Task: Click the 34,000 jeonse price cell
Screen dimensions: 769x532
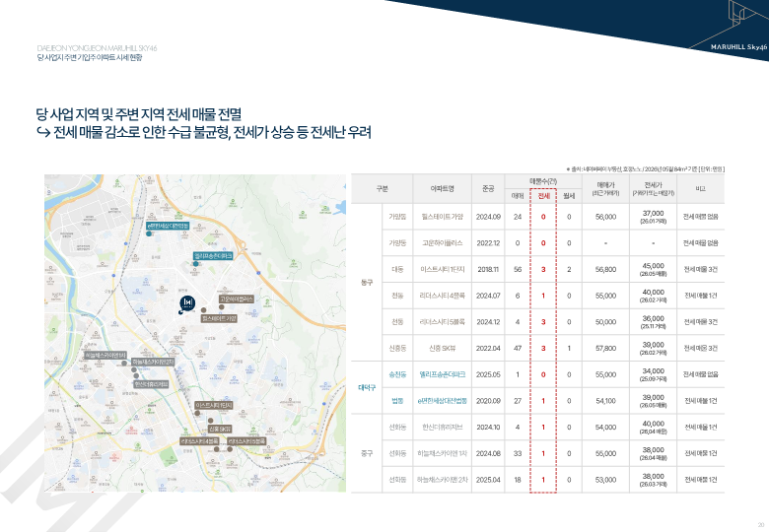Action: coord(653,374)
